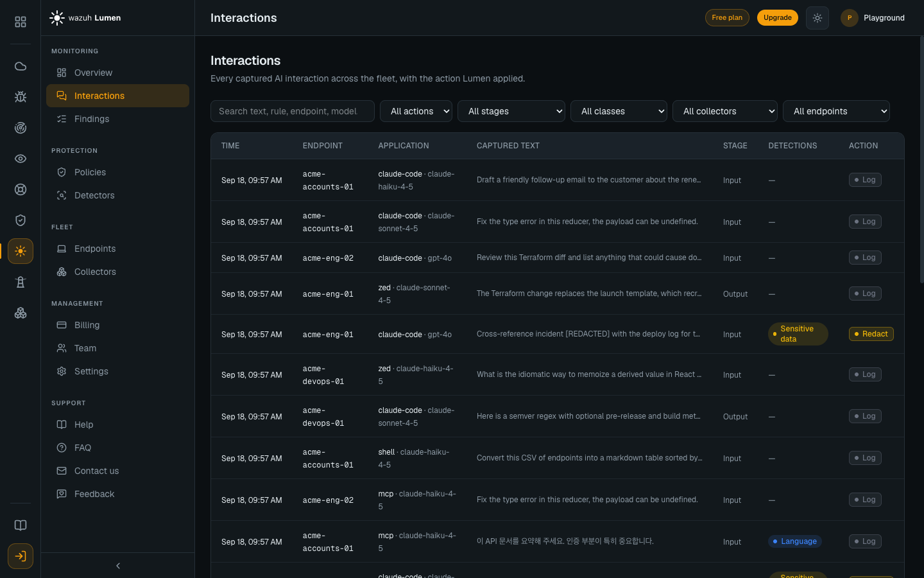This screenshot has width=924, height=578.
Task: Select the shield check icon in left rail
Action: 21,220
